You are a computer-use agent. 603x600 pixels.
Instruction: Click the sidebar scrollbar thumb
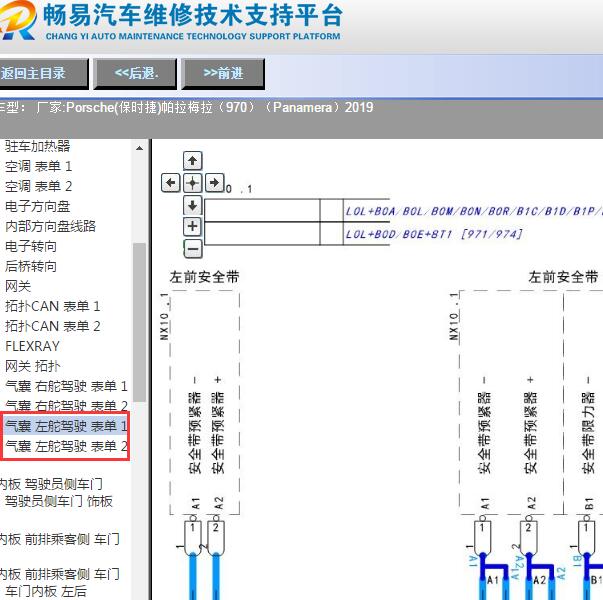[139, 322]
